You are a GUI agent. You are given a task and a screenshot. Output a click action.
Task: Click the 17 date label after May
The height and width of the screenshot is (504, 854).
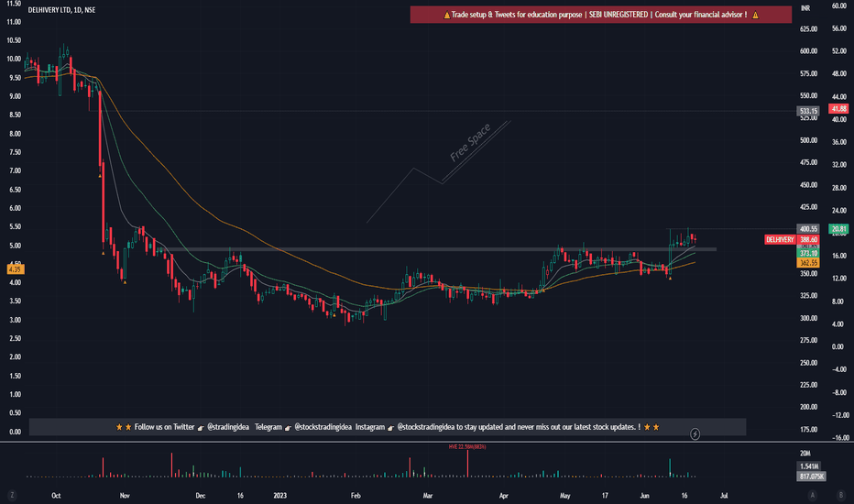click(605, 496)
